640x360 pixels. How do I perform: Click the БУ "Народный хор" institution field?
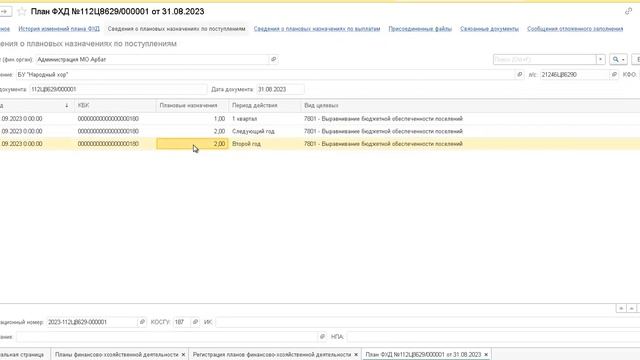coord(265,75)
